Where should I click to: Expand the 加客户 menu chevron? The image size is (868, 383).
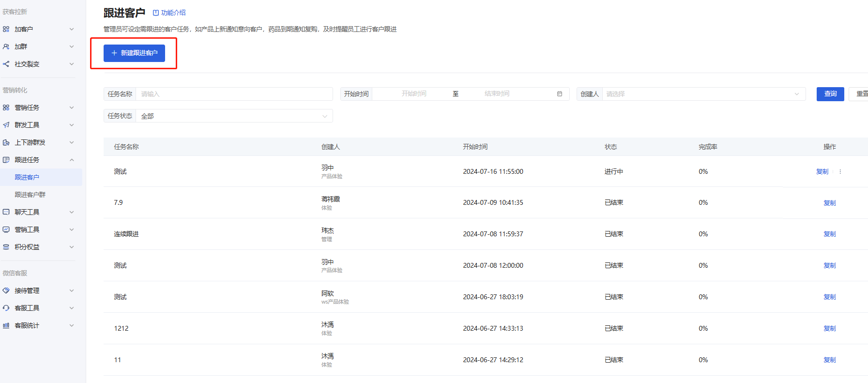coord(72,29)
